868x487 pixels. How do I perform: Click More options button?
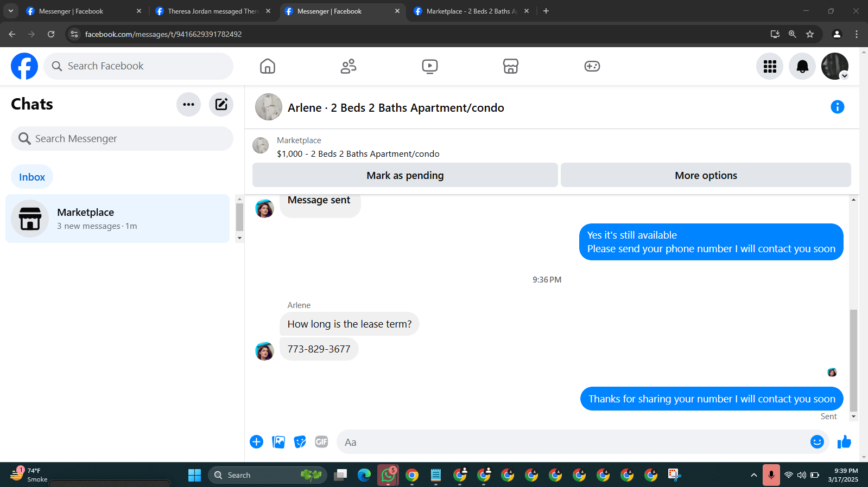coord(706,175)
